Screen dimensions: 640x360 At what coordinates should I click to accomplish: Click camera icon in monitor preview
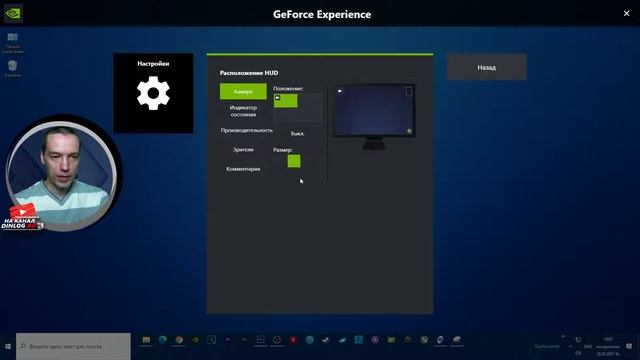(340, 91)
